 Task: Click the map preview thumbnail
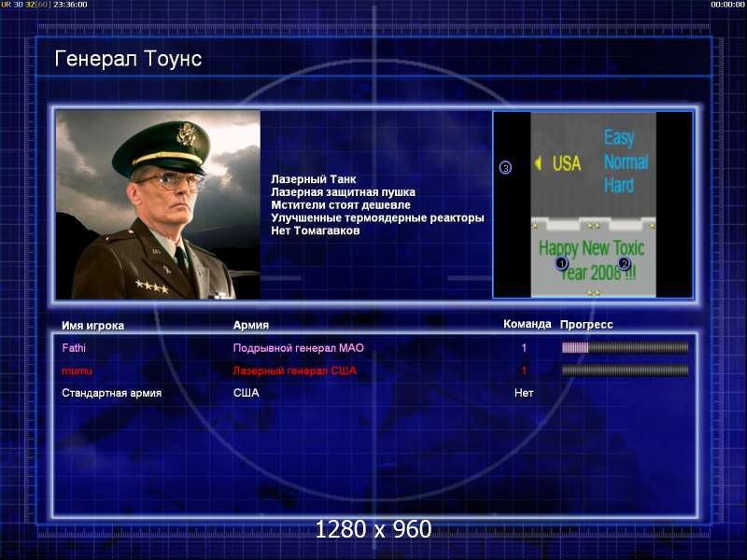[593, 204]
